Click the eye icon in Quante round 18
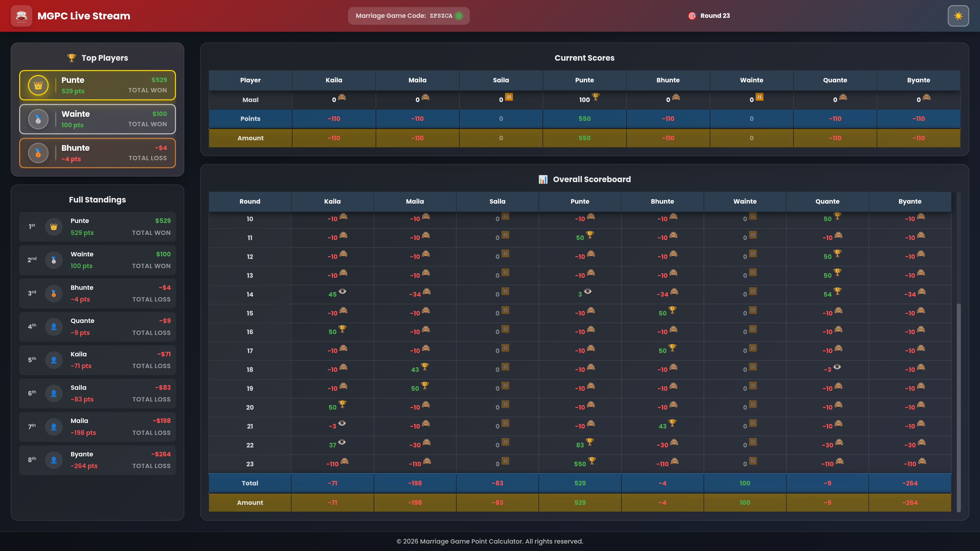This screenshot has height=551, width=980. coord(837,367)
